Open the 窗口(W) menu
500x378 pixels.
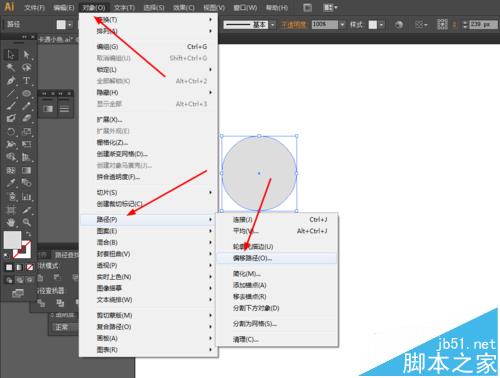click(x=245, y=7)
